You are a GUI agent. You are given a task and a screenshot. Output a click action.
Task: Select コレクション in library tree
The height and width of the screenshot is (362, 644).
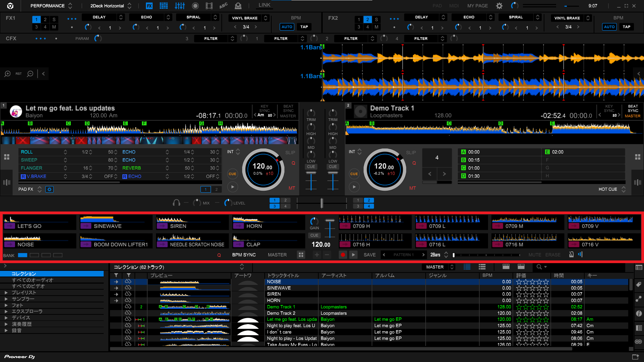coord(23,274)
